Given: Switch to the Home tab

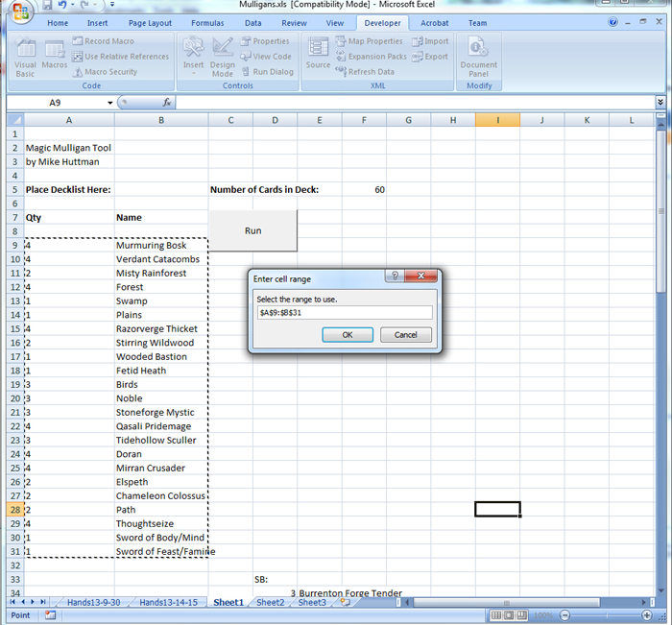Looking at the screenshot, I should tap(58, 23).
